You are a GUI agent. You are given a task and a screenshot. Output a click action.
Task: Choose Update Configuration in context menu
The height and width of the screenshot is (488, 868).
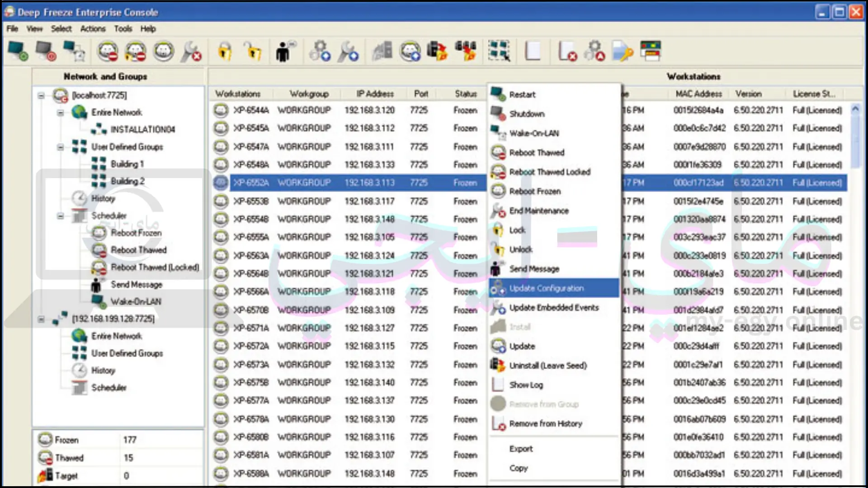[x=554, y=288]
